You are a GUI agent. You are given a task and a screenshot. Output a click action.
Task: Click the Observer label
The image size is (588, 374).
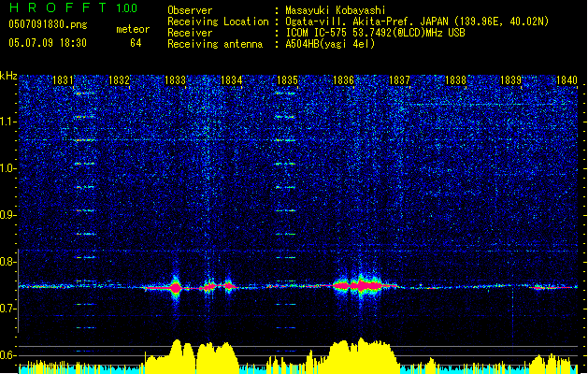(x=190, y=10)
